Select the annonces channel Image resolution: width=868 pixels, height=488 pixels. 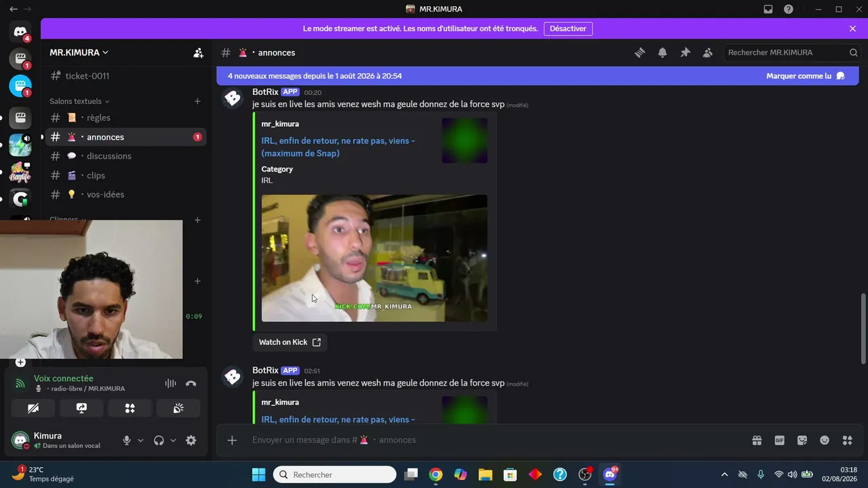(126, 137)
